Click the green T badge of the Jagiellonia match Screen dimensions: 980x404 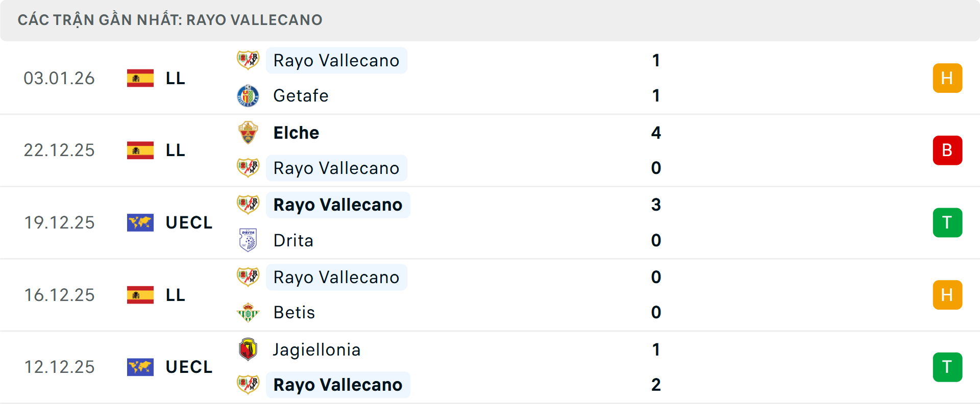coord(947,367)
